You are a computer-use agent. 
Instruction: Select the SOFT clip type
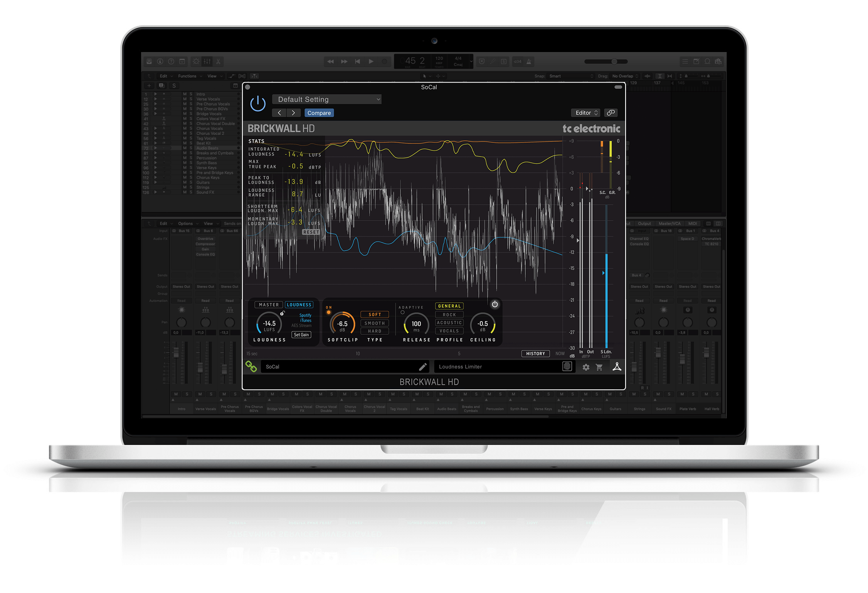(375, 315)
